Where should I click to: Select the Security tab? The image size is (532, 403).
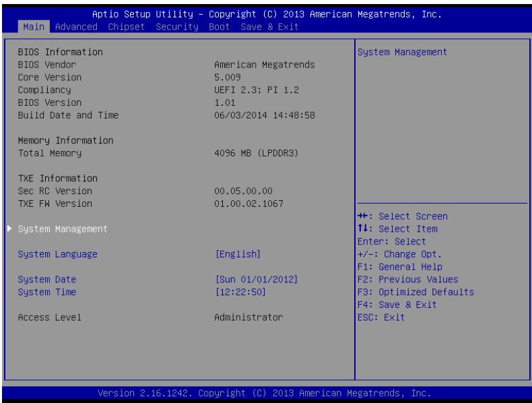[176, 27]
